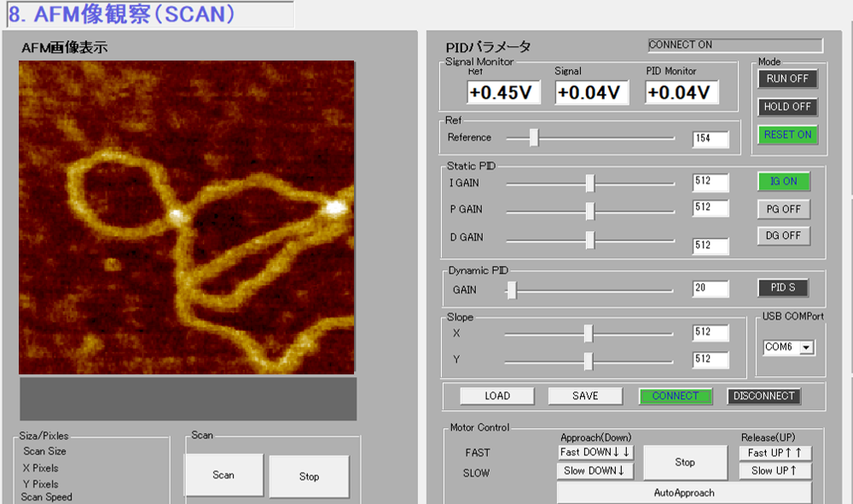
Task: Click the Reference slider handle
Action: click(534, 138)
